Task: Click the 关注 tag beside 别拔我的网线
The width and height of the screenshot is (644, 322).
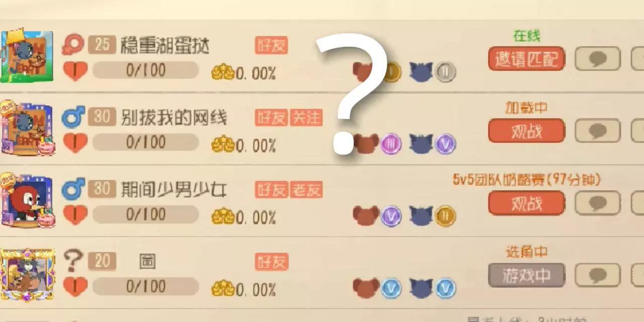Action: click(306, 118)
